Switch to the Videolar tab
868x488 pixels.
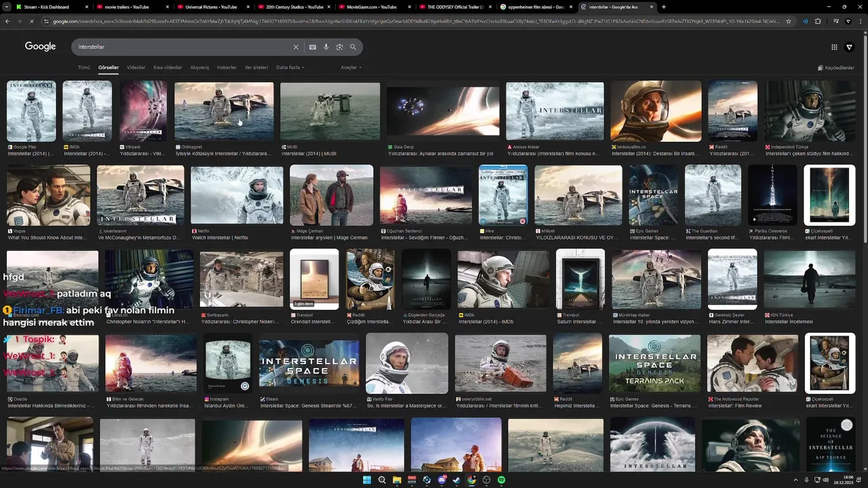click(x=136, y=68)
